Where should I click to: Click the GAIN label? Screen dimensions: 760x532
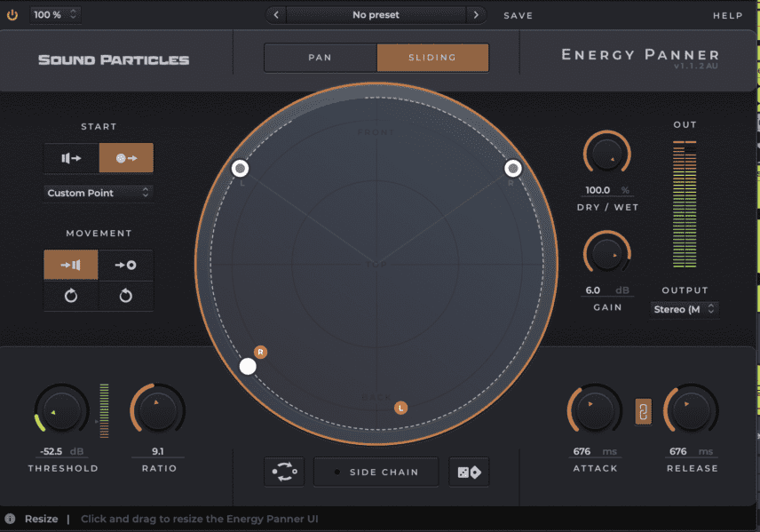pos(607,307)
